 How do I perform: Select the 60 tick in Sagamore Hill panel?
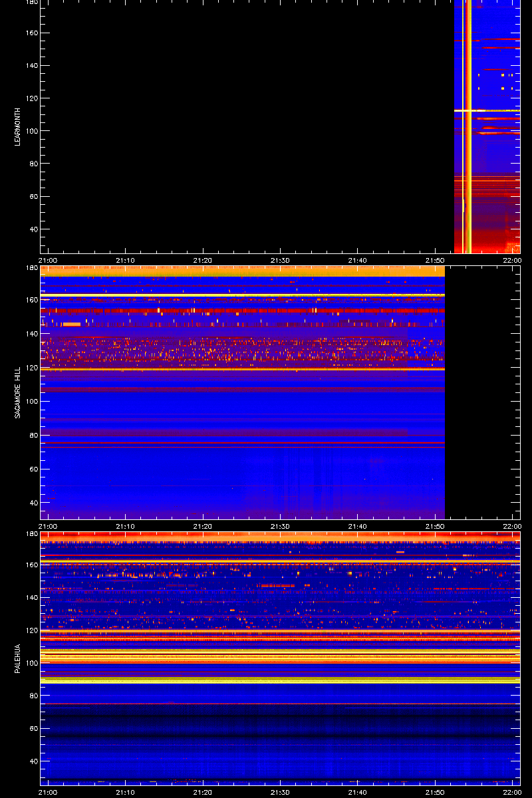[x=35, y=469]
